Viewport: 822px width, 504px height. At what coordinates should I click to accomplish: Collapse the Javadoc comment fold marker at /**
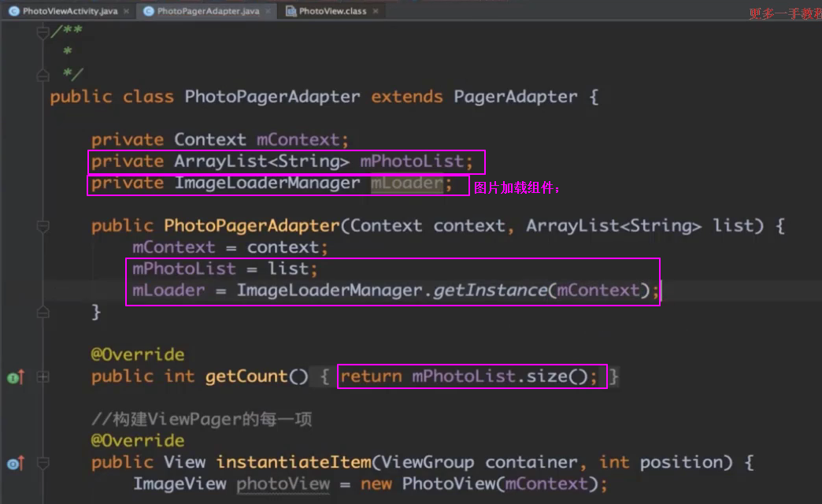click(43, 32)
